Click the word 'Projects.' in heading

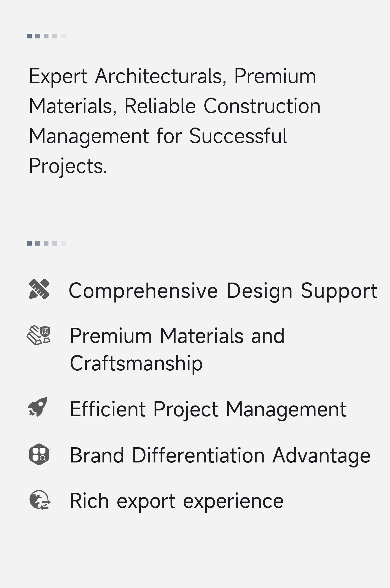[x=68, y=166]
